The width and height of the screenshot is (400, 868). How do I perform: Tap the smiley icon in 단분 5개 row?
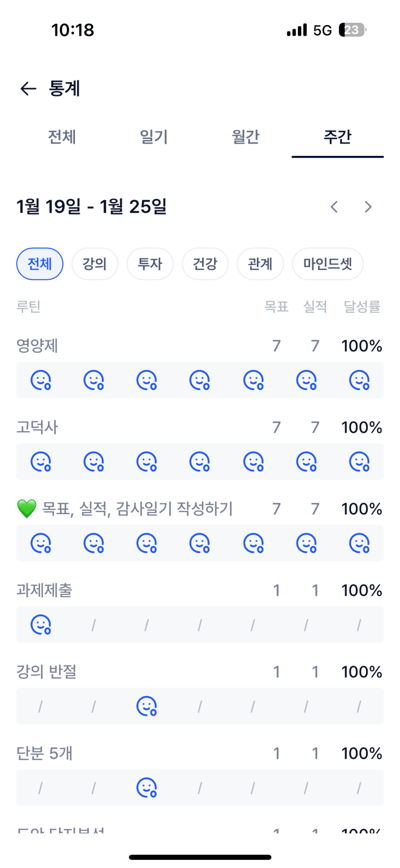pos(147,788)
